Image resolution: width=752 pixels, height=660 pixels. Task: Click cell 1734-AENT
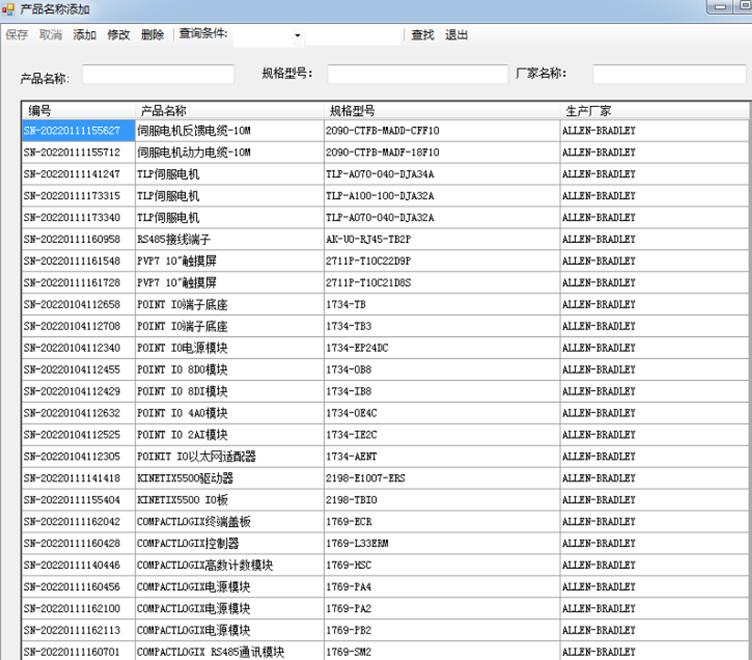pyautogui.click(x=442, y=456)
